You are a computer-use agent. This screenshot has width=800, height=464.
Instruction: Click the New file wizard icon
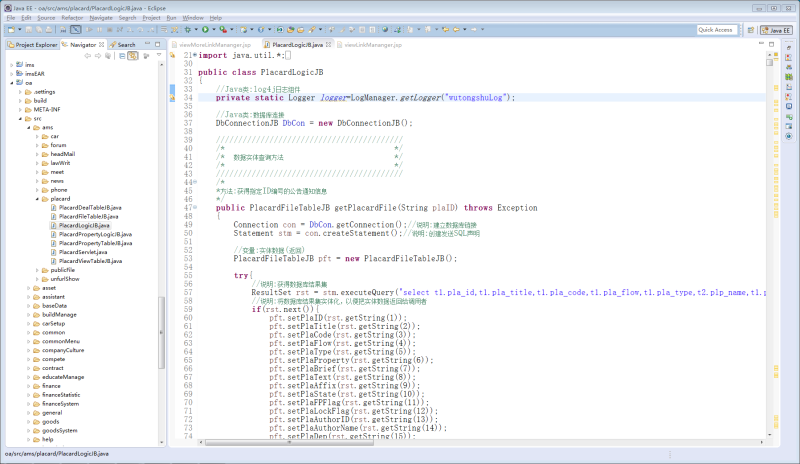pos(11,30)
